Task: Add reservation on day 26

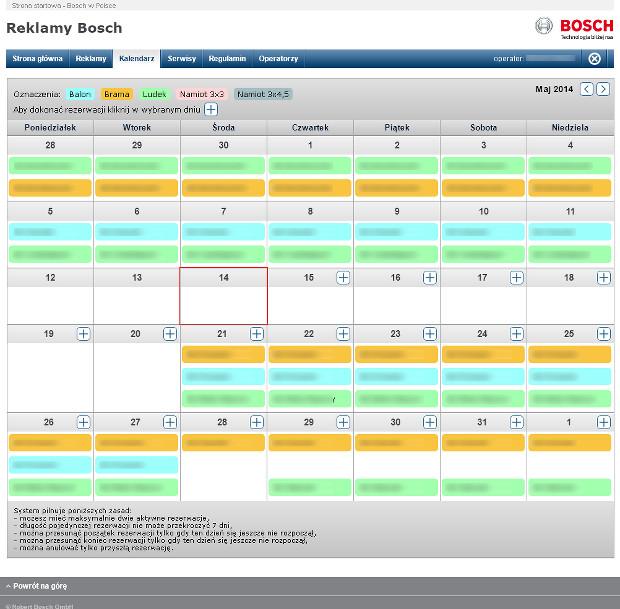Action: (83, 422)
